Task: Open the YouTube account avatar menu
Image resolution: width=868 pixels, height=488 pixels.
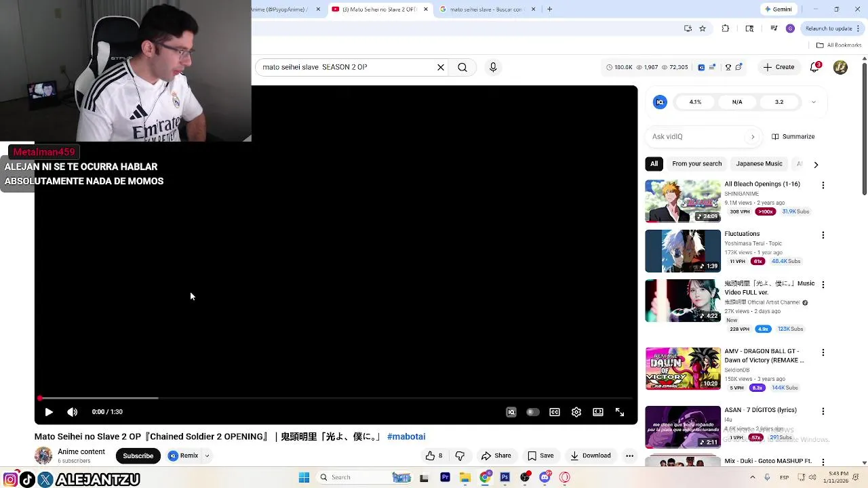Action: (840, 67)
